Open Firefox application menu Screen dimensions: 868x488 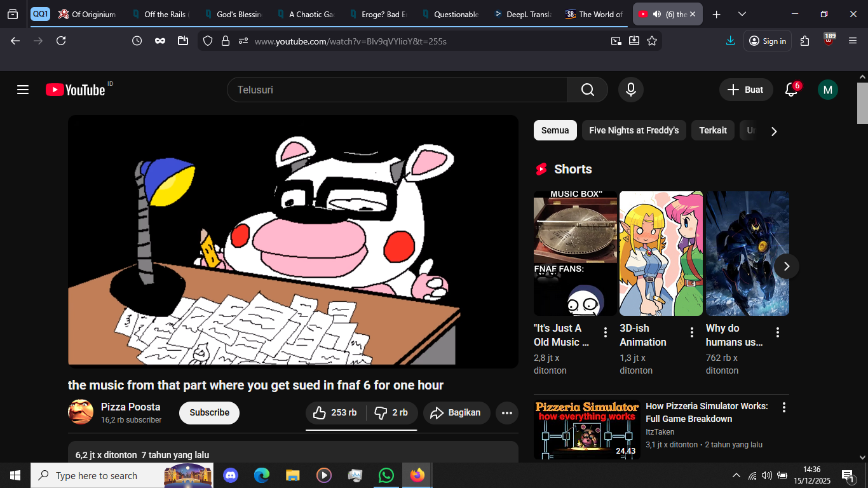pyautogui.click(x=853, y=41)
